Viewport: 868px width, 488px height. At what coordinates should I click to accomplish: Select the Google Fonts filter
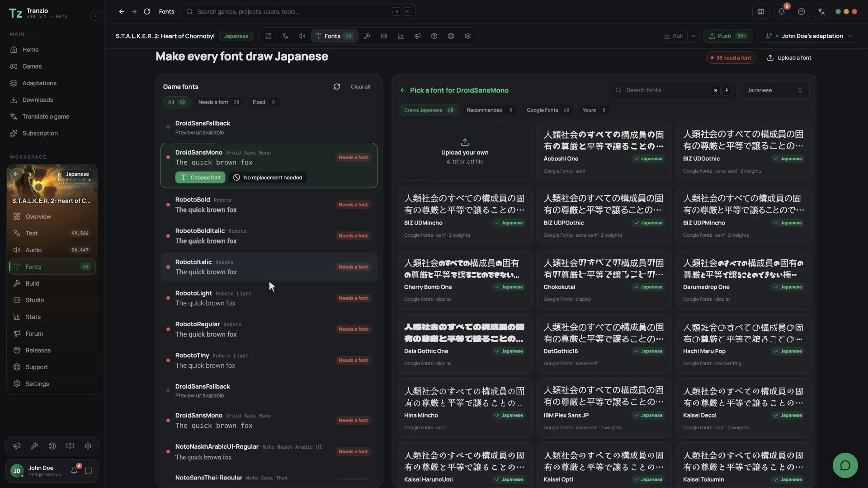tap(548, 110)
